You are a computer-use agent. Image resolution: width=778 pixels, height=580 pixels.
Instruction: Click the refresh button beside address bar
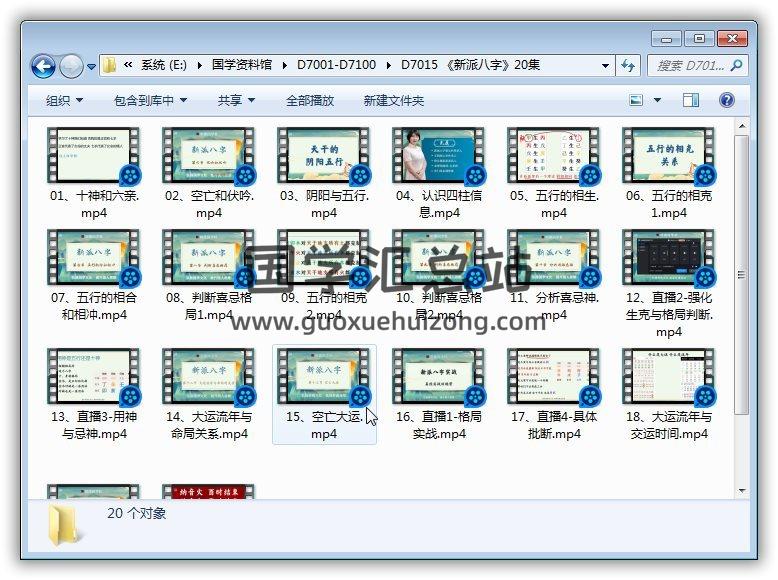pos(628,65)
